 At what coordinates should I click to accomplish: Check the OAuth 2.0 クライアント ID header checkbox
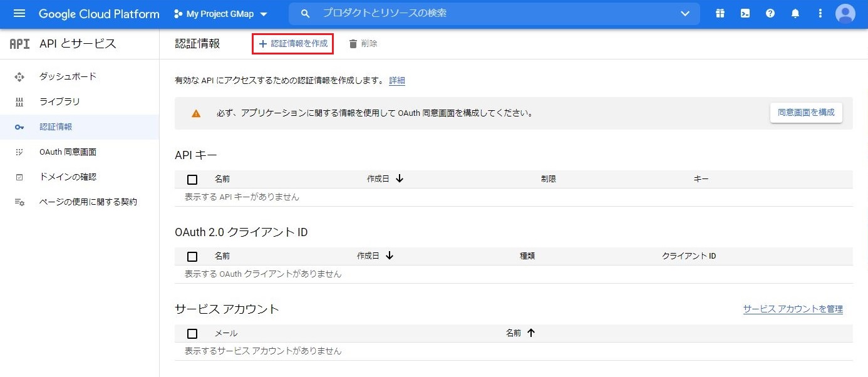pyautogui.click(x=192, y=256)
